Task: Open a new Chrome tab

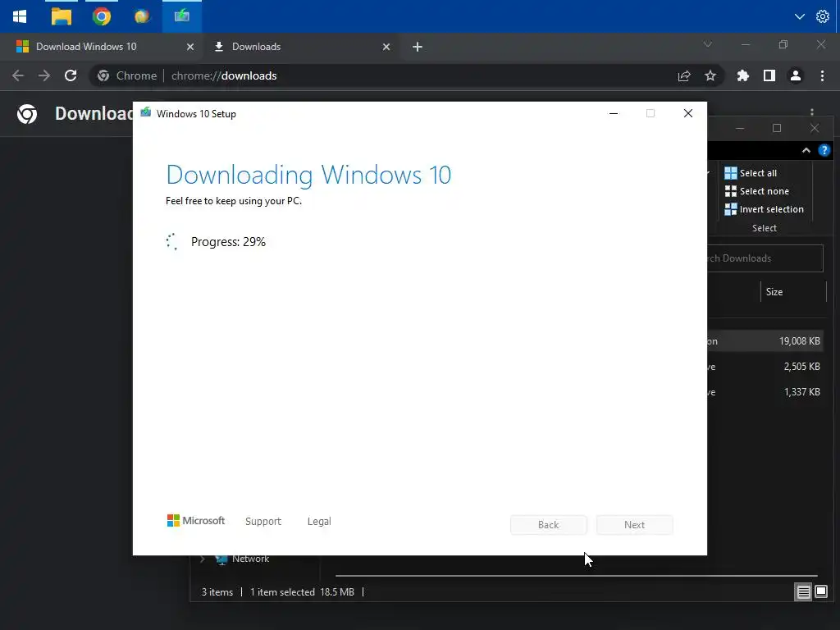Action: click(x=418, y=47)
